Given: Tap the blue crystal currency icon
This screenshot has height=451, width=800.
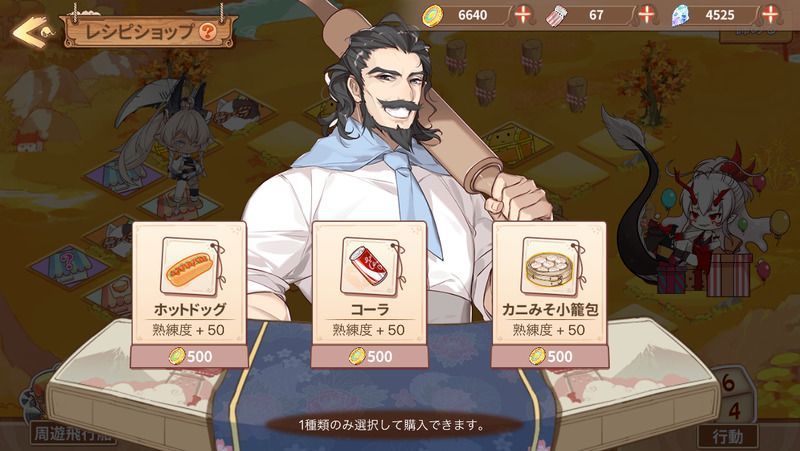Looking at the screenshot, I should tap(680, 16).
